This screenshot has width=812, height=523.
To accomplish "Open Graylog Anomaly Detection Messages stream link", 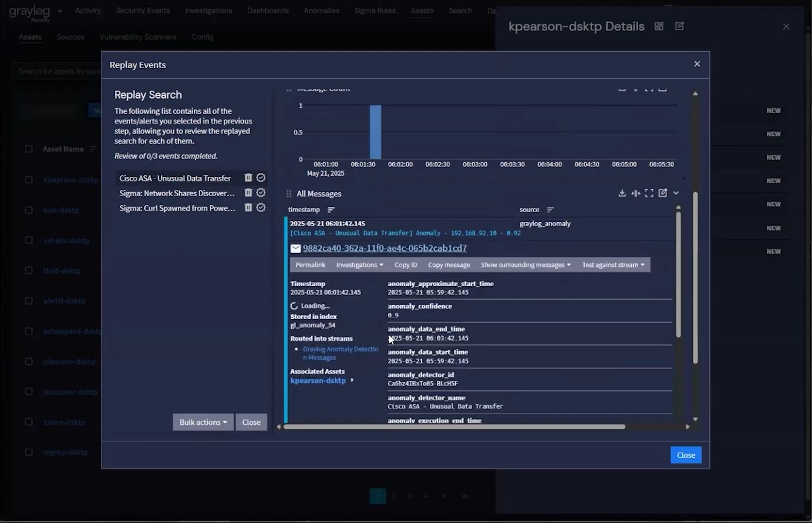I will 341,353.
